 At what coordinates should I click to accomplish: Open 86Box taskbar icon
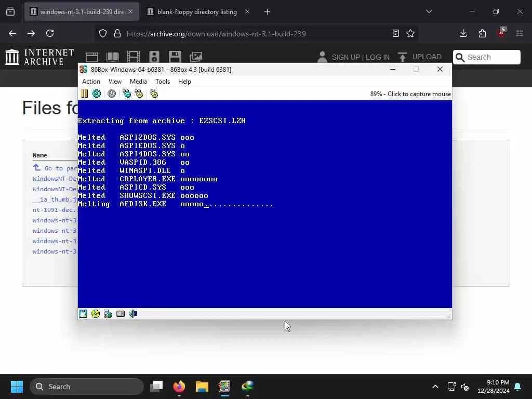click(224, 387)
